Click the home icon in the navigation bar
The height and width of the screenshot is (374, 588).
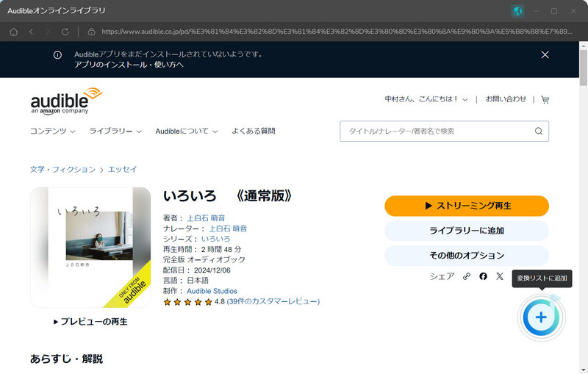pos(13,32)
